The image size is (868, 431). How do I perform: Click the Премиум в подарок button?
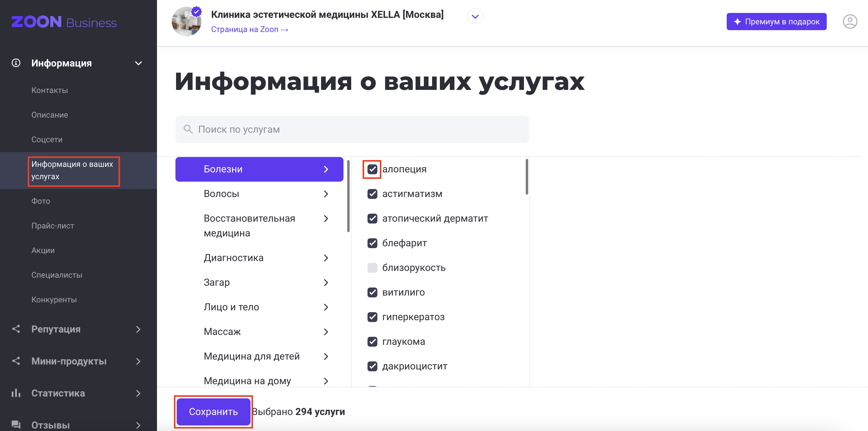776,22
